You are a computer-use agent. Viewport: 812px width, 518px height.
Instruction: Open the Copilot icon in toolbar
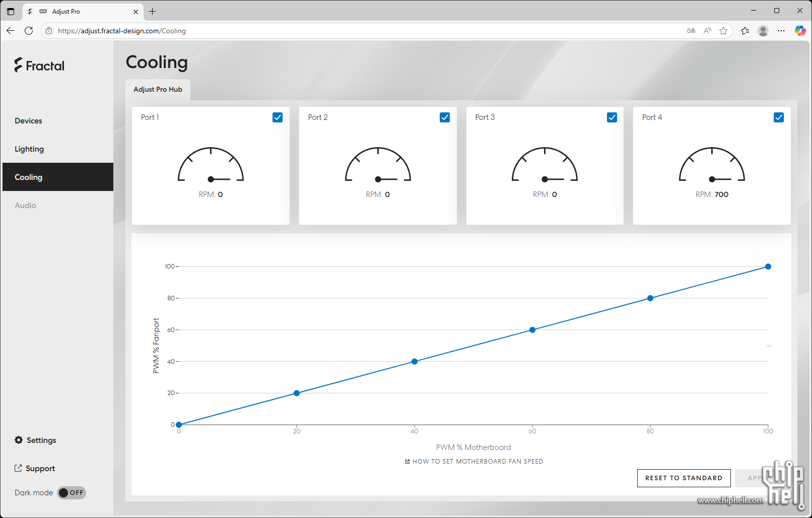click(x=800, y=31)
